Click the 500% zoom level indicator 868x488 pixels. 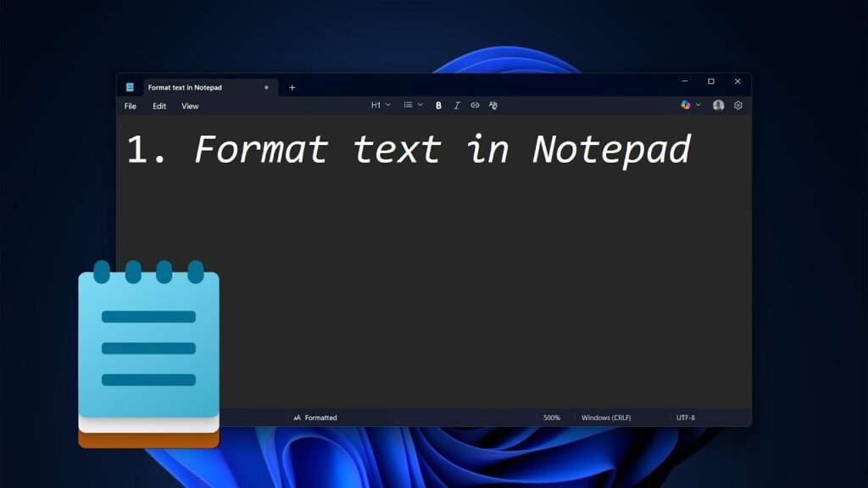(x=552, y=418)
